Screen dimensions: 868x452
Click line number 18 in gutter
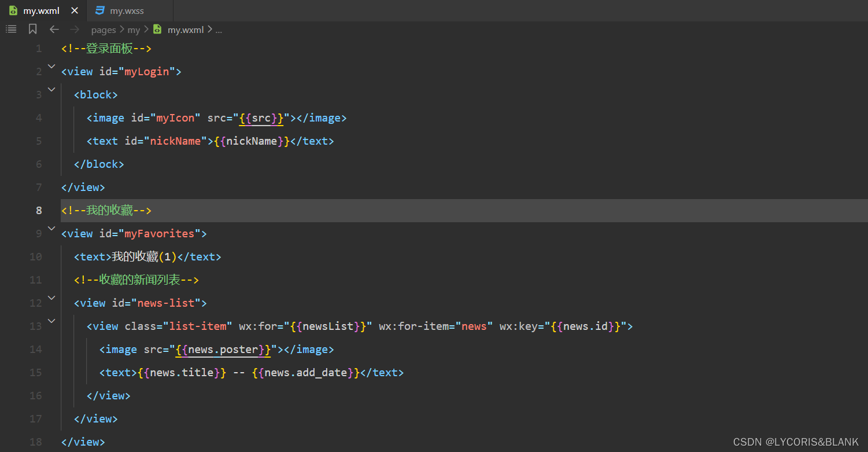[35, 442]
